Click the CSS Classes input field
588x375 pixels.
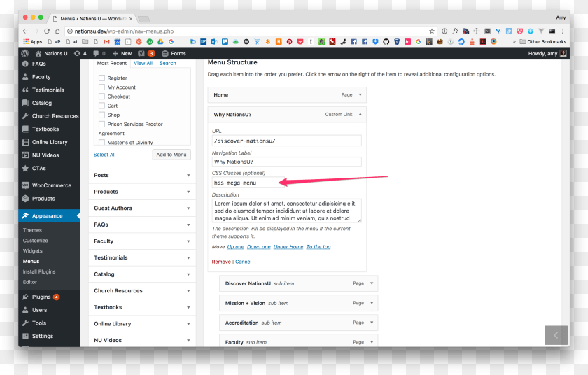[x=248, y=183]
